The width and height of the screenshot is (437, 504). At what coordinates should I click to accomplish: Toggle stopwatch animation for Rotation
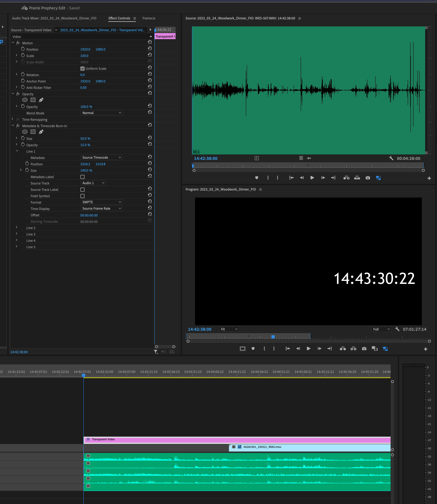pyautogui.click(x=23, y=75)
